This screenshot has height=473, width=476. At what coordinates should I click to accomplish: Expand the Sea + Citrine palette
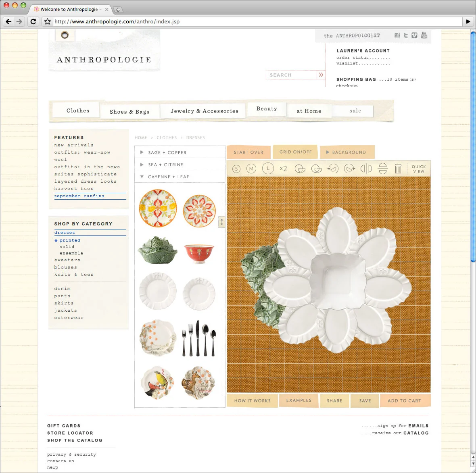pos(180,165)
